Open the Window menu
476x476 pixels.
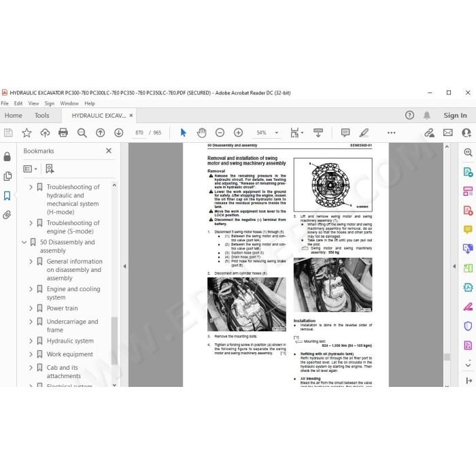[x=69, y=103]
